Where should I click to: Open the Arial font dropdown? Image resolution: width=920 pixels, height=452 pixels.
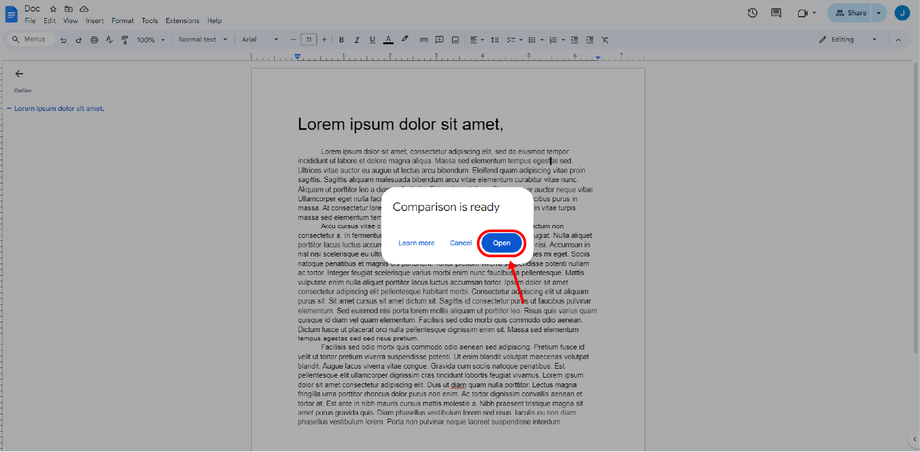(261, 40)
